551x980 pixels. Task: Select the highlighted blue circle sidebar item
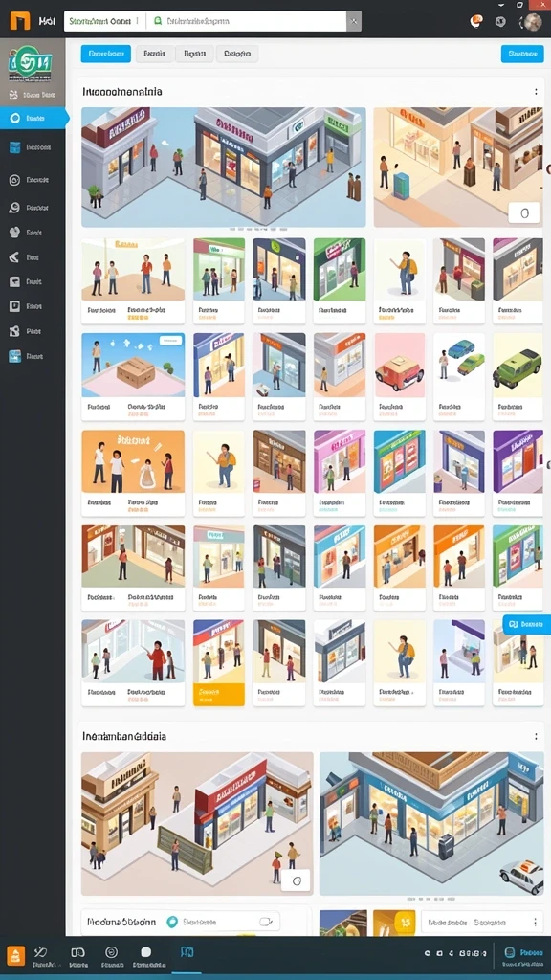(x=34, y=118)
